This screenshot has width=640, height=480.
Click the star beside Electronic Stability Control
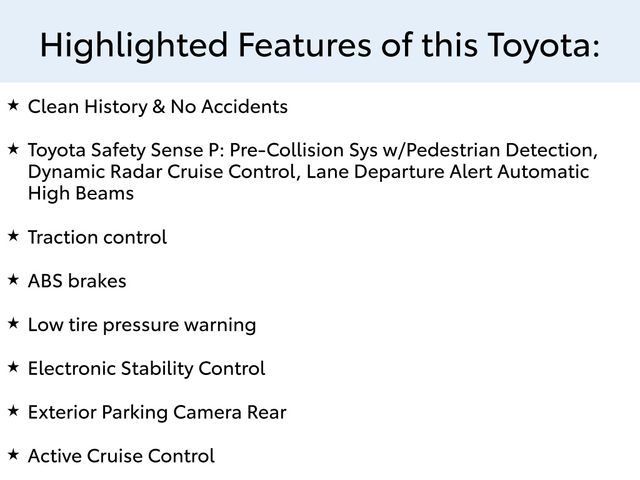tap(12, 367)
